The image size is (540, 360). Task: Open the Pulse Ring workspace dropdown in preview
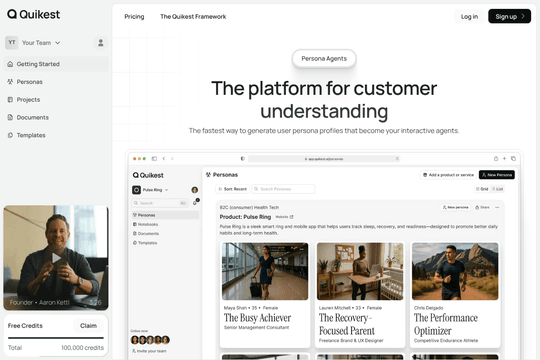click(x=150, y=190)
